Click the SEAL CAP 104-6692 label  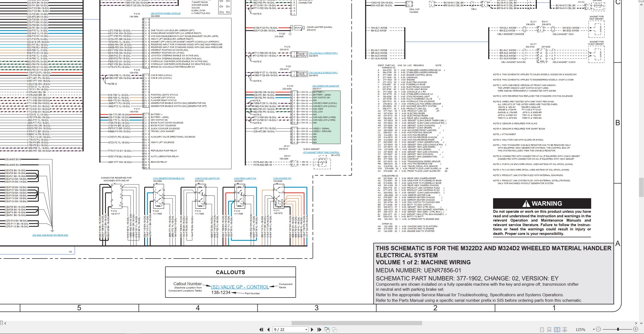click(414, 11)
